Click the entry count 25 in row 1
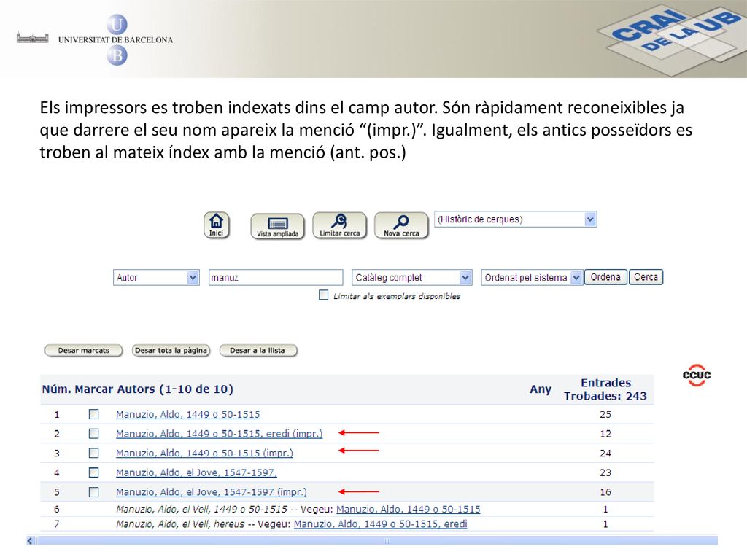This screenshot has height=560, width=747. click(605, 414)
